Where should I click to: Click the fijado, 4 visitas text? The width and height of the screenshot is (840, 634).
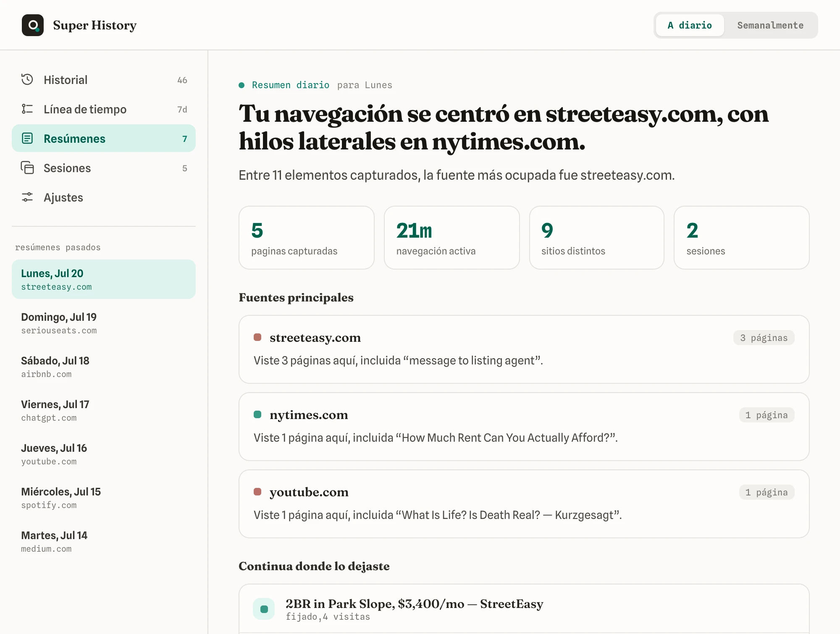point(328,617)
